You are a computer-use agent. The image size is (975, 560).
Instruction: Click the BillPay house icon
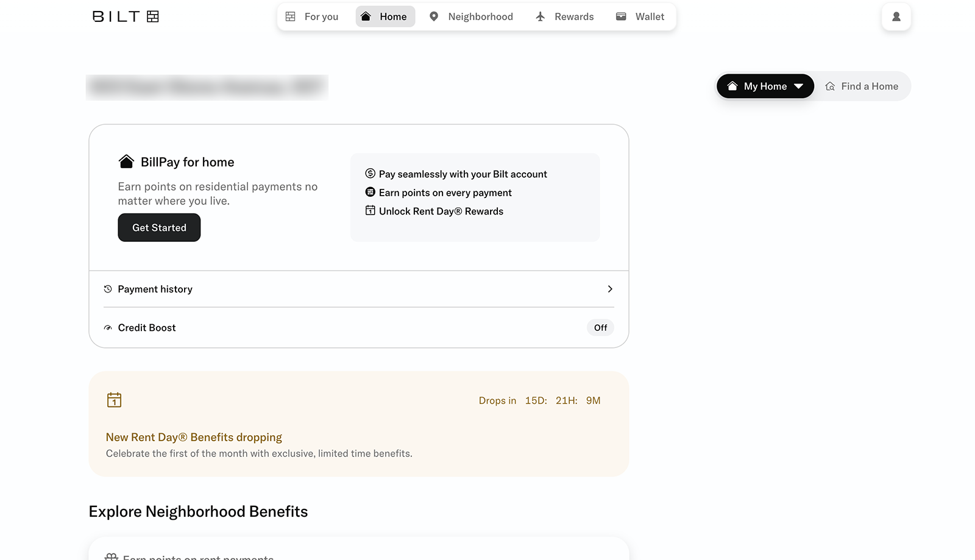[x=126, y=162]
